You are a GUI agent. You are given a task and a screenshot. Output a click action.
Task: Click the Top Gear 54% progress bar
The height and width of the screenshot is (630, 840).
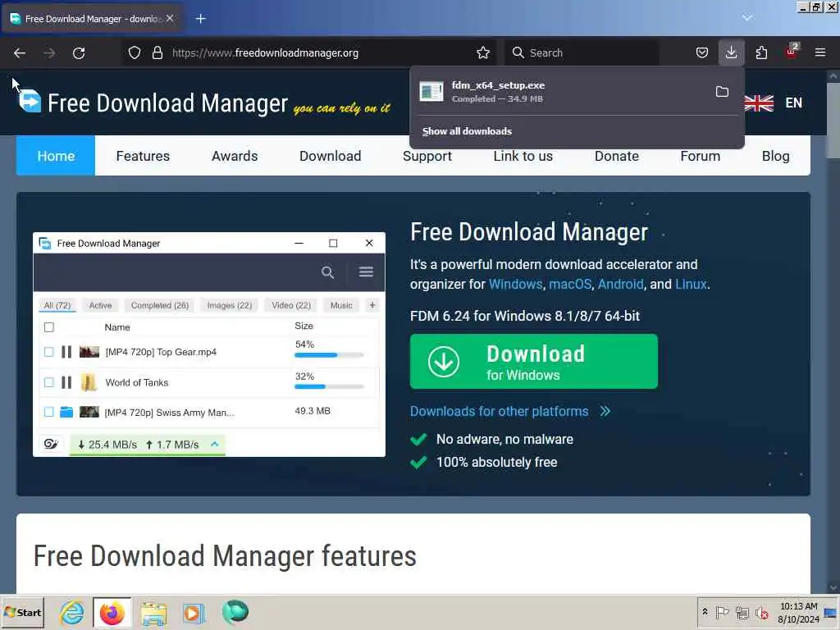329,355
